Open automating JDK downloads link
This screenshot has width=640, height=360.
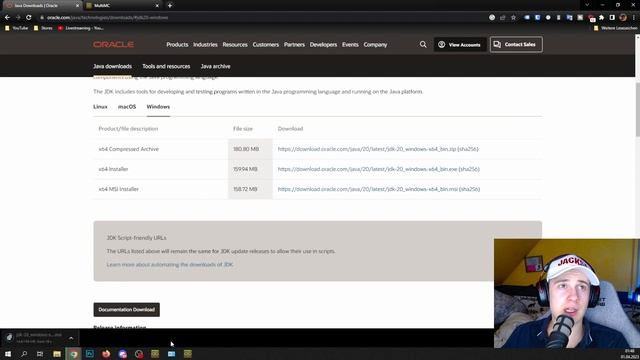point(170,264)
